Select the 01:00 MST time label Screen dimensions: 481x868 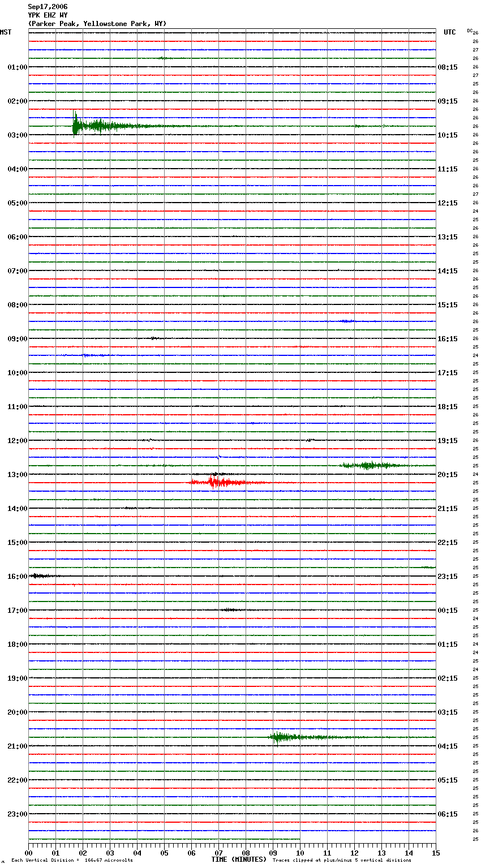(x=18, y=67)
